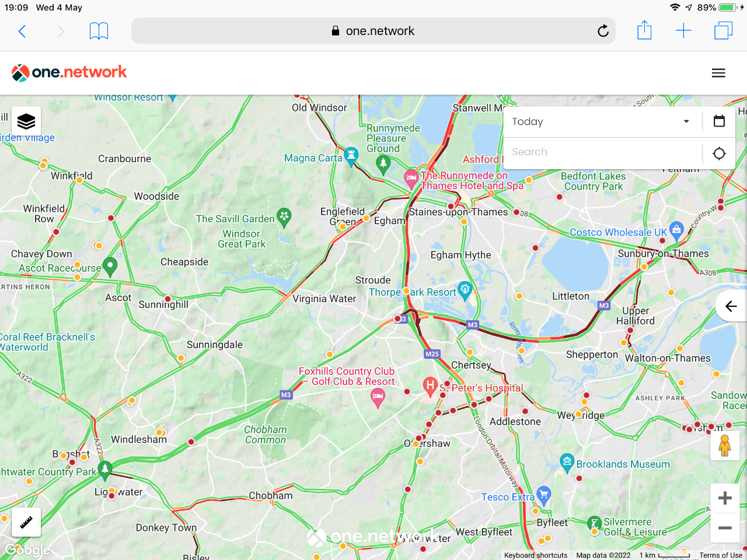Select Foxhills Country Club hotel marker
This screenshot has height=560, width=747.
(x=378, y=398)
